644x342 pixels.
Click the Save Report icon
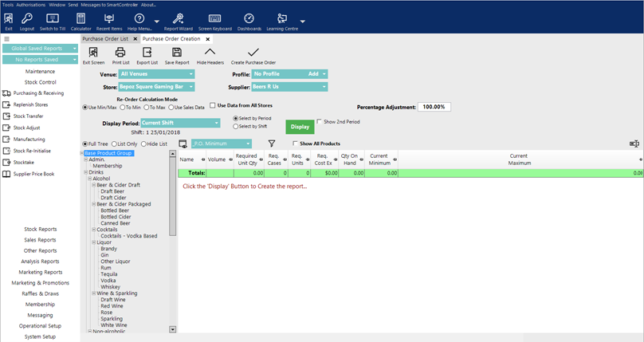[x=176, y=53]
